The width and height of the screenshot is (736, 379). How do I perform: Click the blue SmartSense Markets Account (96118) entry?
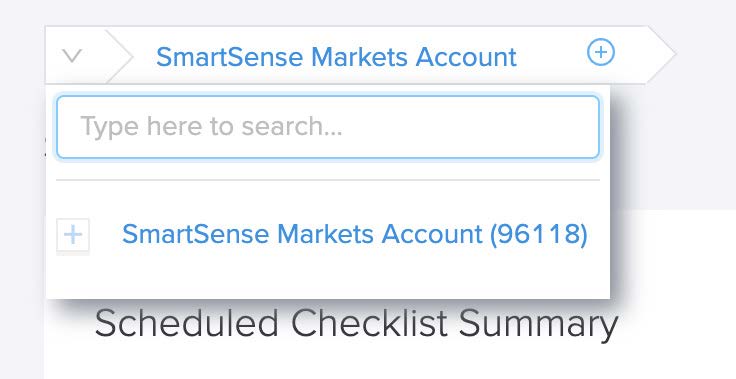coord(354,234)
